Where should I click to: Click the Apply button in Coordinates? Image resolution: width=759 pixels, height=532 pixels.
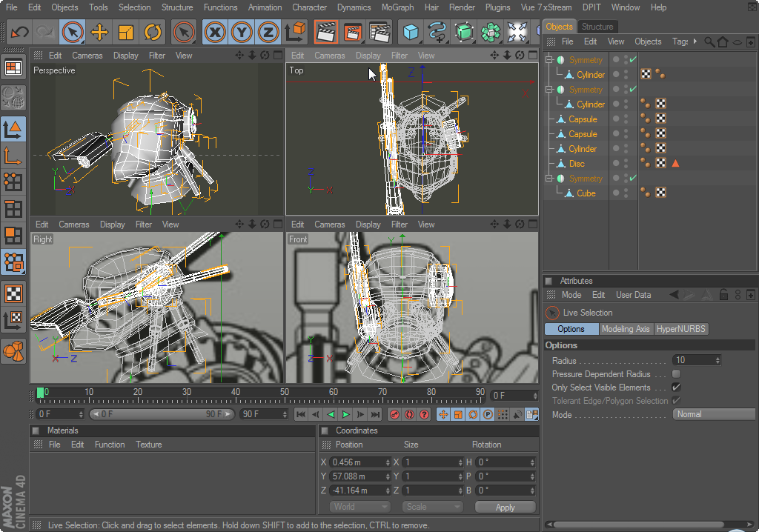pos(505,507)
